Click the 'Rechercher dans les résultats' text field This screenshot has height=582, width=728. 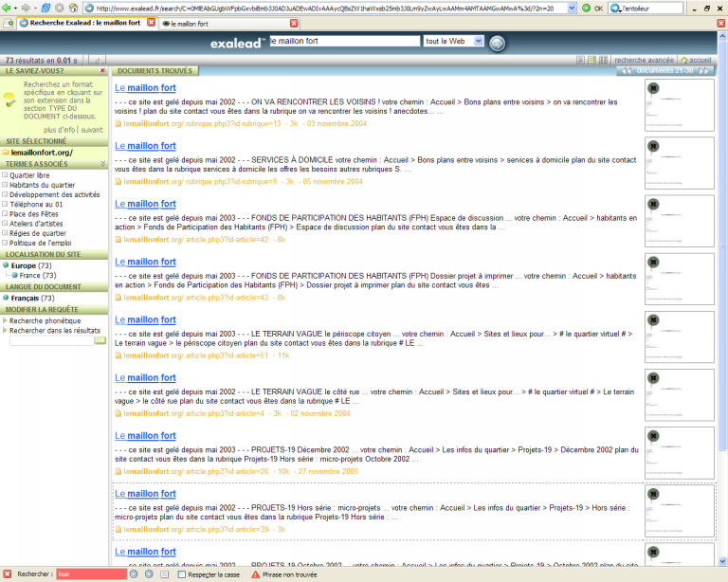52,340
